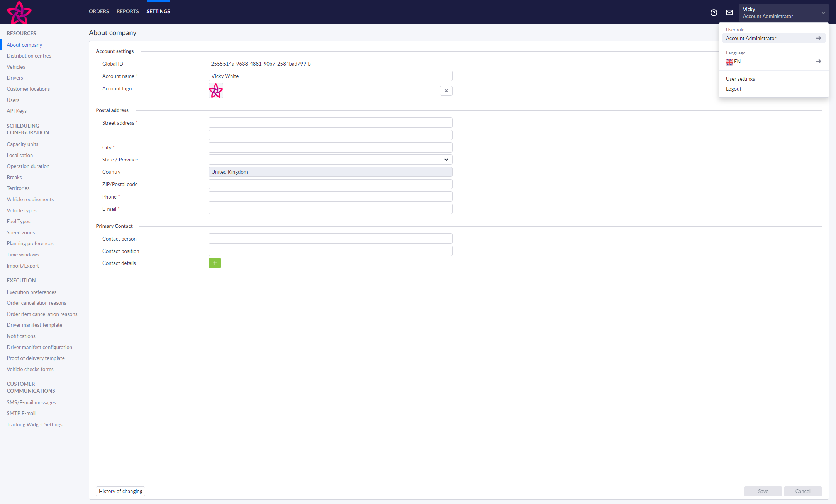Open Drivers in sidebar
This screenshot has height=504, width=836.
tap(15, 78)
